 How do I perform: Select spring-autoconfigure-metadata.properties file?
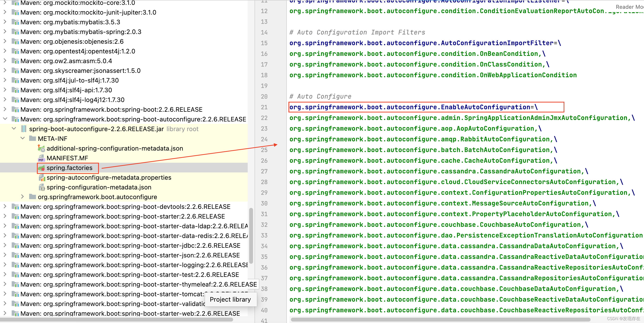109,178
